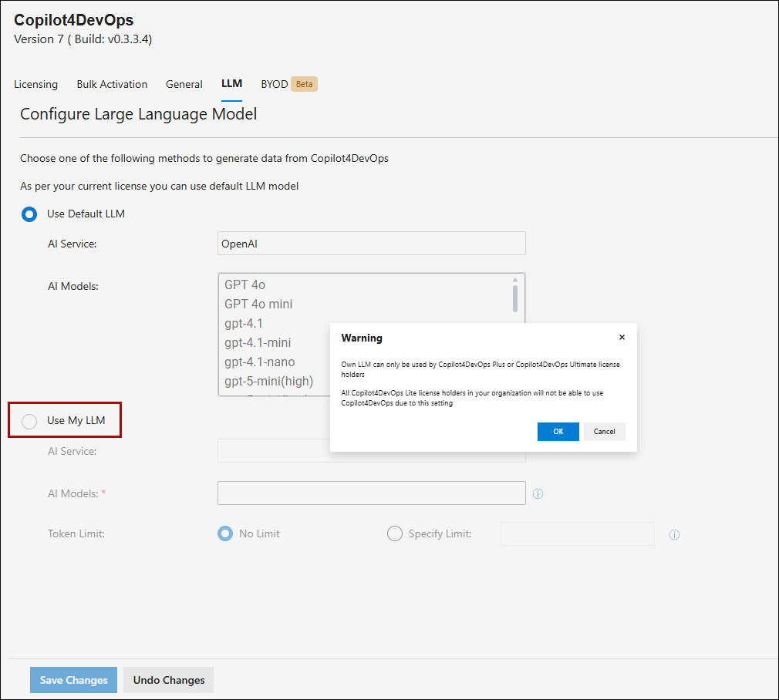Switch to the Bulk Activation tab
This screenshot has height=700, width=779.
click(112, 84)
